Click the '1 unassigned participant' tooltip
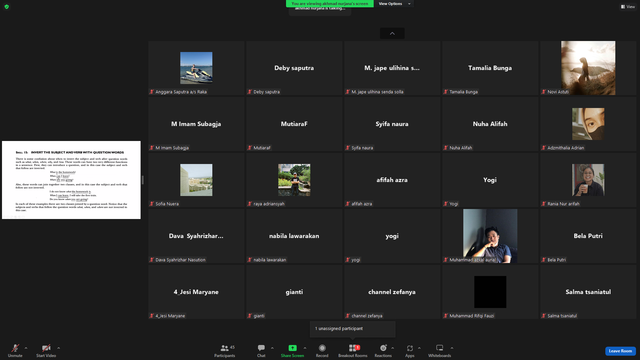640x360 pixels. (x=353, y=329)
